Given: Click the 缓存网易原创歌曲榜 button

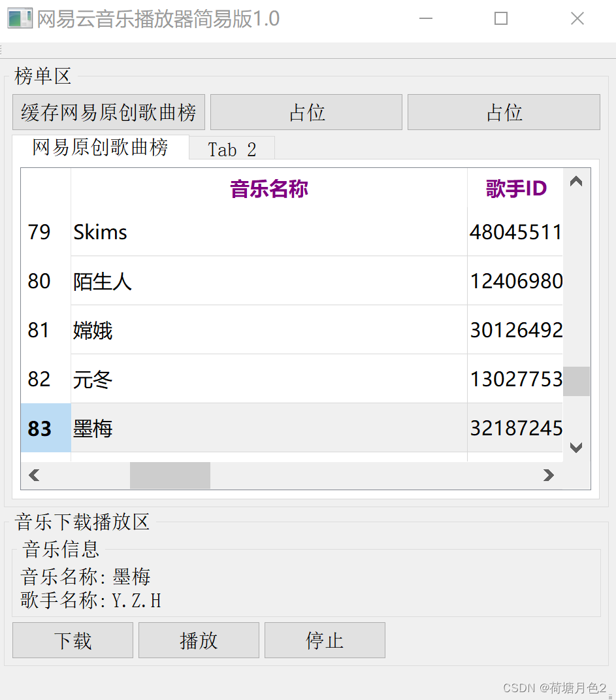Looking at the screenshot, I should (x=108, y=112).
